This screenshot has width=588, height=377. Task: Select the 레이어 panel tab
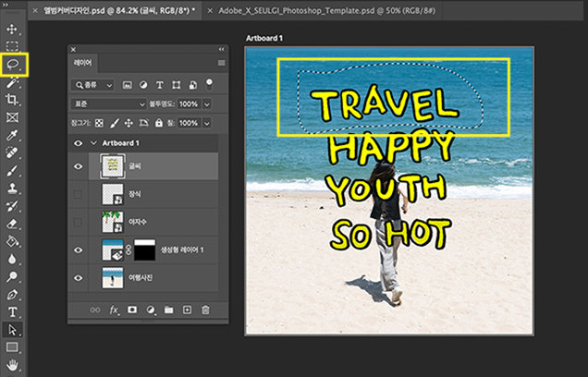83,63
